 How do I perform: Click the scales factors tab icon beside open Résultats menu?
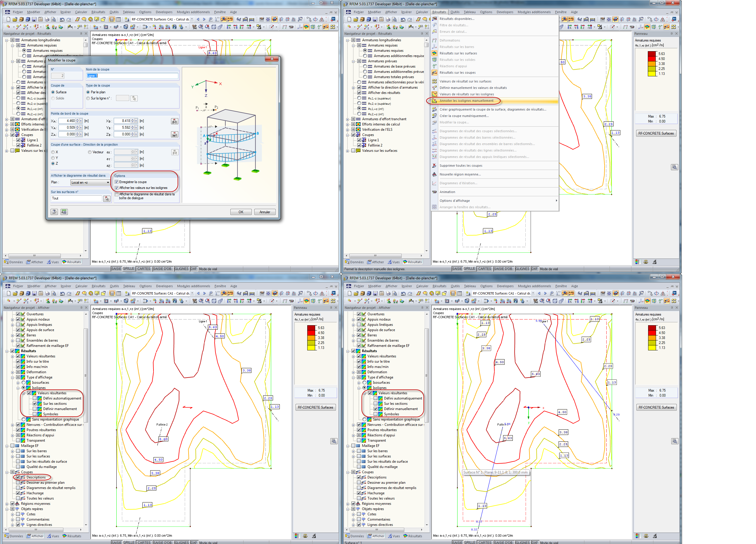click(x=646, y=262)
